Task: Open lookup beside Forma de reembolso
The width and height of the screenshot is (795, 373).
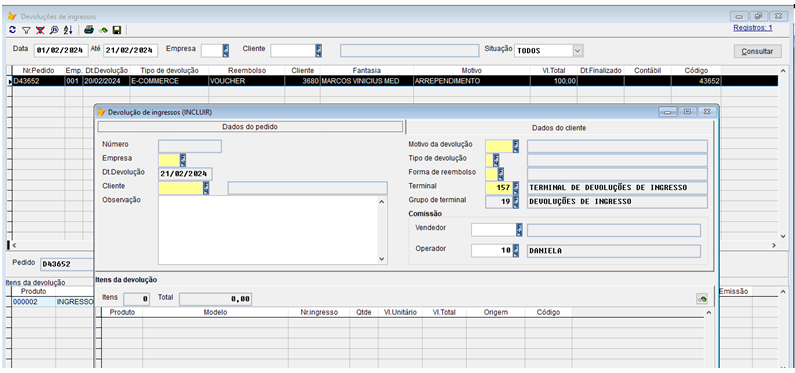Action: tap(500, 174)
